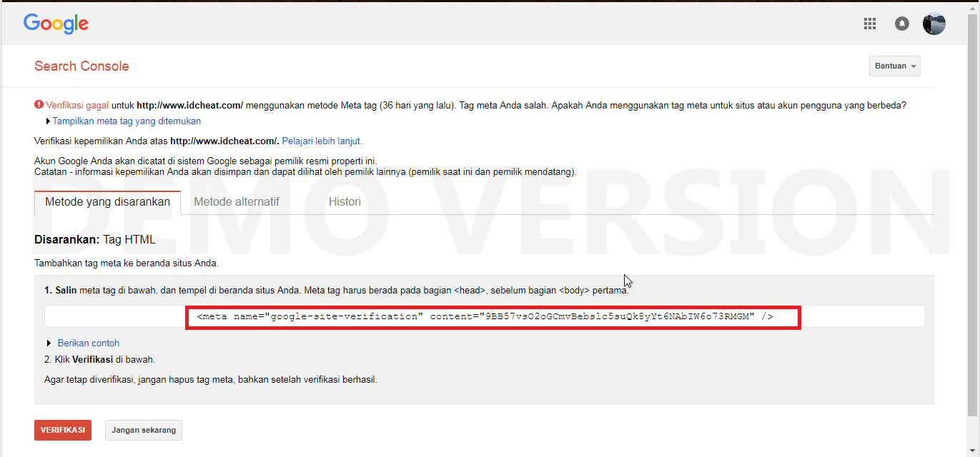Click the red verification failed error icon

tap(39, 104)
